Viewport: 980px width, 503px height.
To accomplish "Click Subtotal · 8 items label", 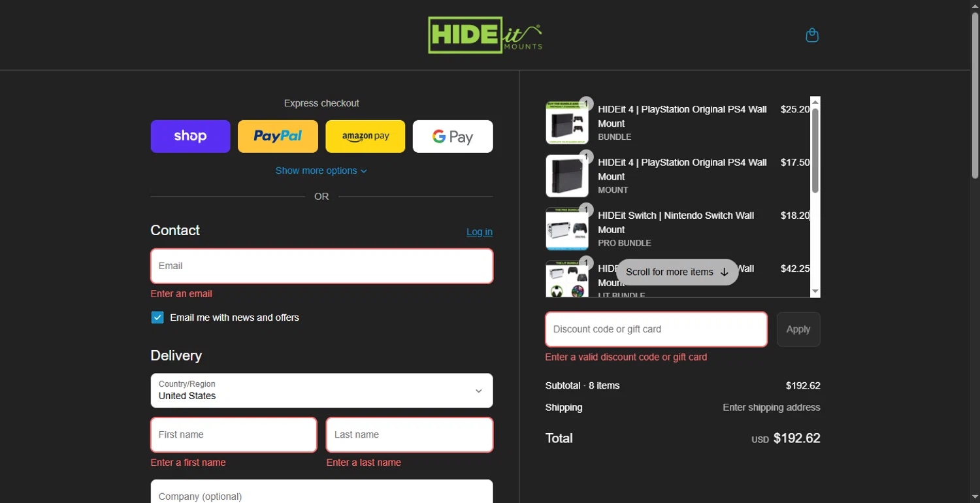I will [x=582, y=385].
